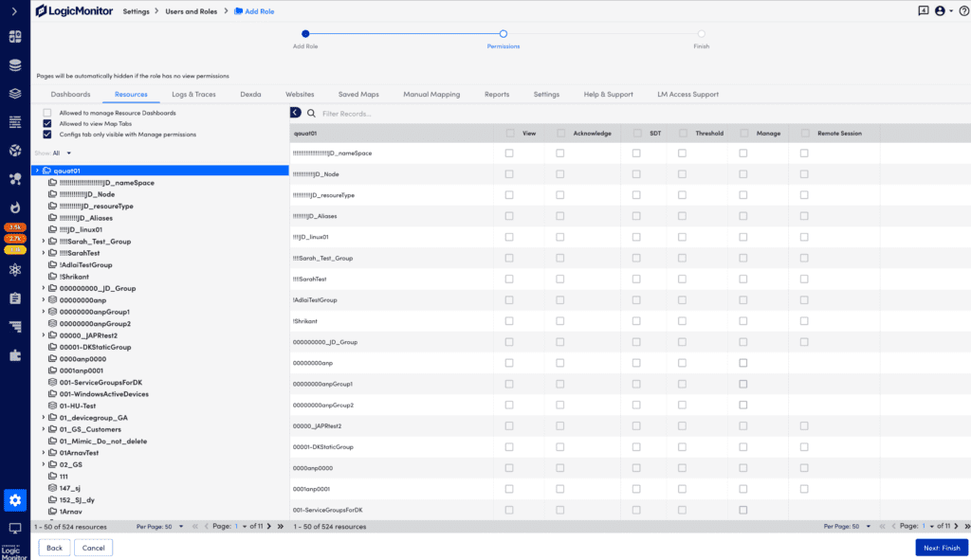The width and height of the screenshot is (971, 560).
Task: Enable Allowed to manage Resource Dashboards
Action: click(x=47, y=113)
